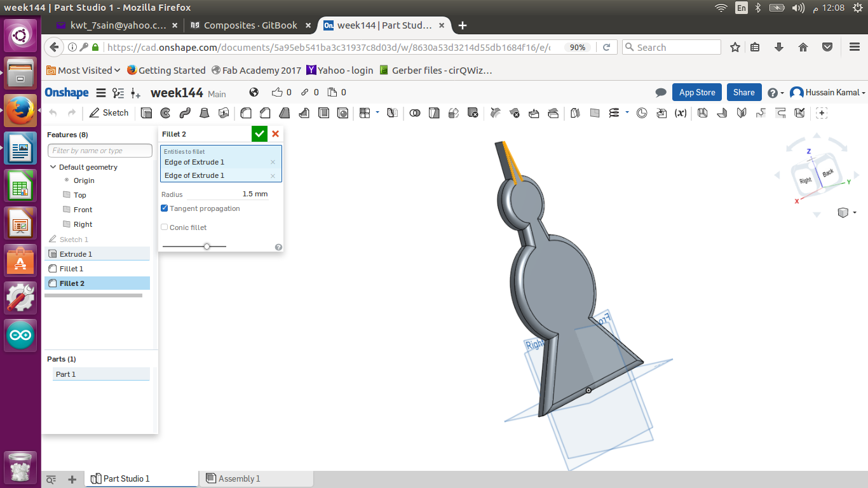
Task: Uncheck Tangent propagation checkbox
Action: coord(165,208)
